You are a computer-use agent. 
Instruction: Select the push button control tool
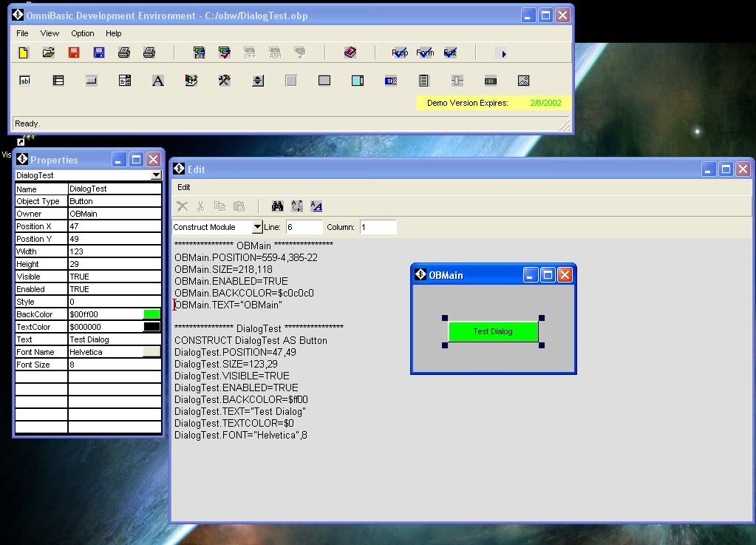pos(91,81)
